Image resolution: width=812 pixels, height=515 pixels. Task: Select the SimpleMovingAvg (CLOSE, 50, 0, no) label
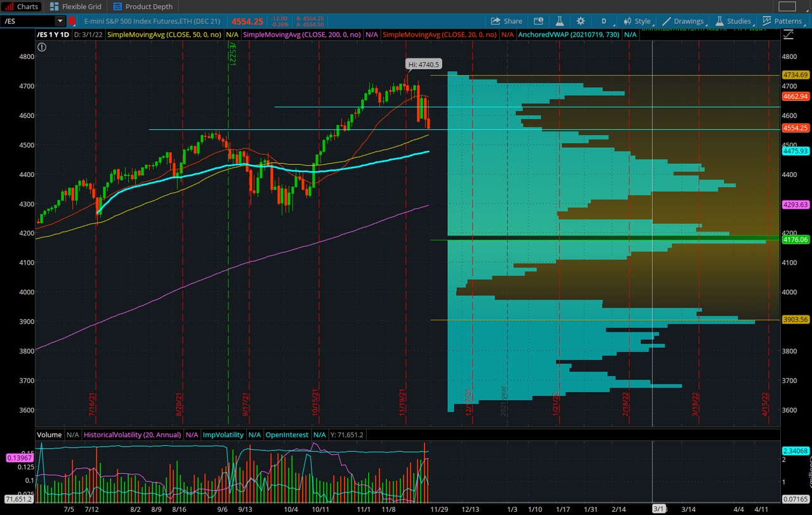[164, 35]
